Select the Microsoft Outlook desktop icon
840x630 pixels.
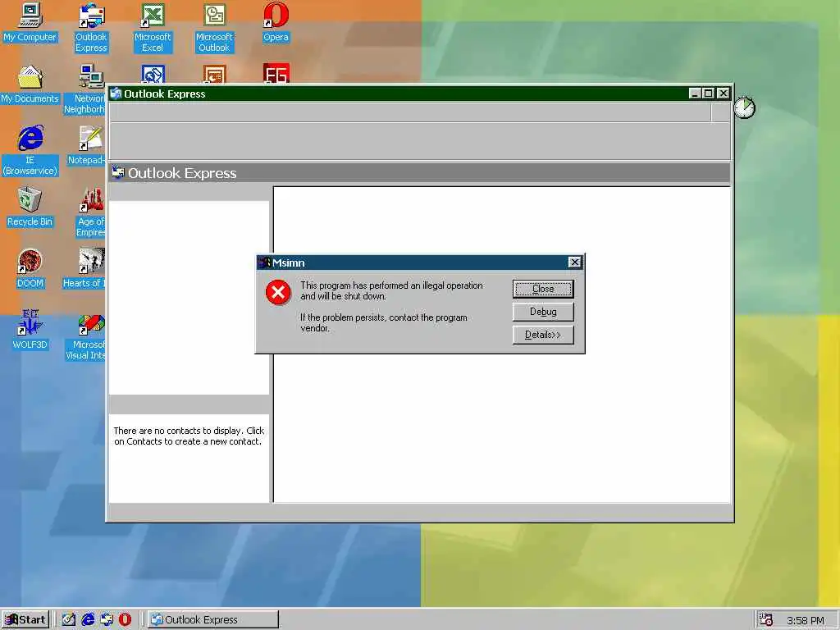214,28
